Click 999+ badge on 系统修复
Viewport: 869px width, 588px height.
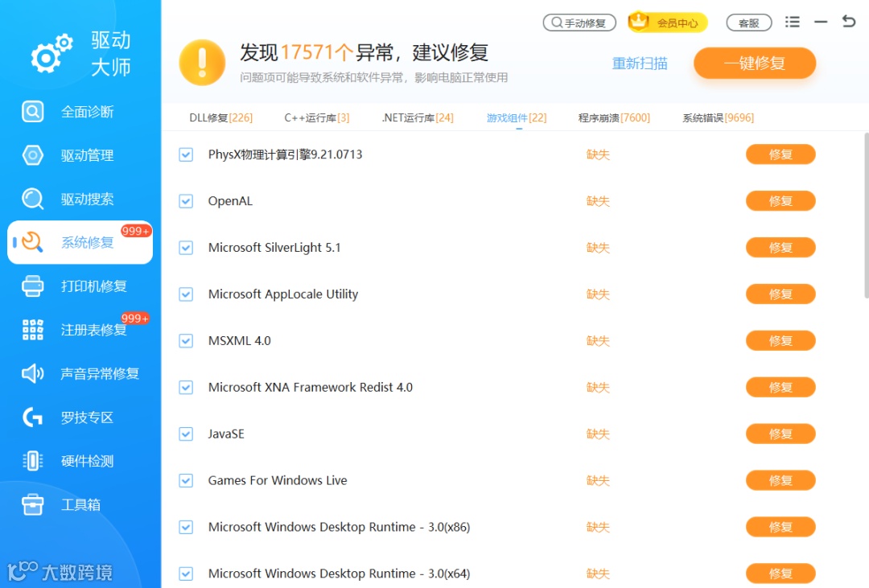136,231
